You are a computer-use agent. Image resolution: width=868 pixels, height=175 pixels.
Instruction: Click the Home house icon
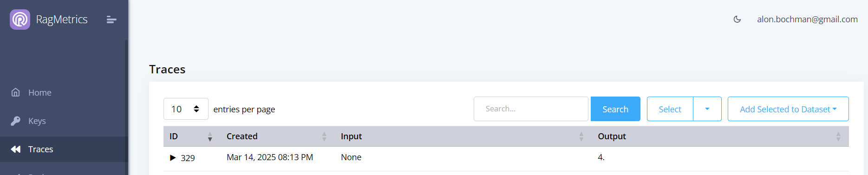[x=16, y=92]
